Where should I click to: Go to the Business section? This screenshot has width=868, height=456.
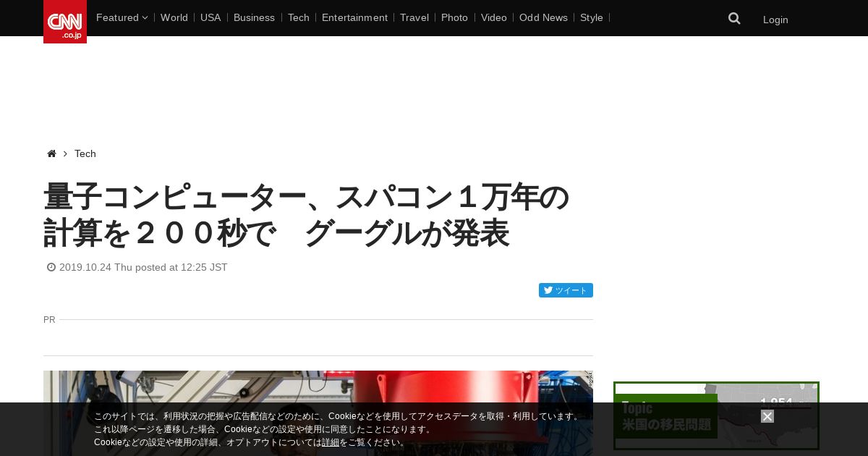click(254, 17)
